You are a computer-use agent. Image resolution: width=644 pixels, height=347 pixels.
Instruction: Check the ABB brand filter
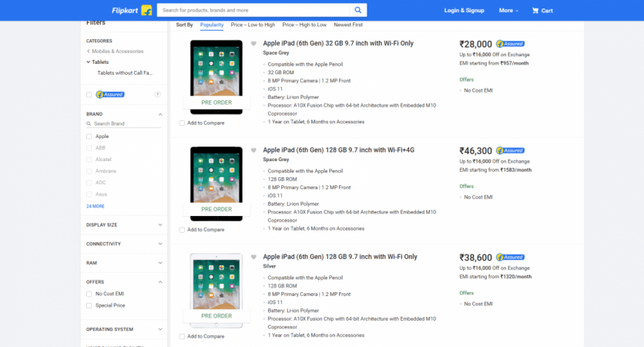coord(89,148)
